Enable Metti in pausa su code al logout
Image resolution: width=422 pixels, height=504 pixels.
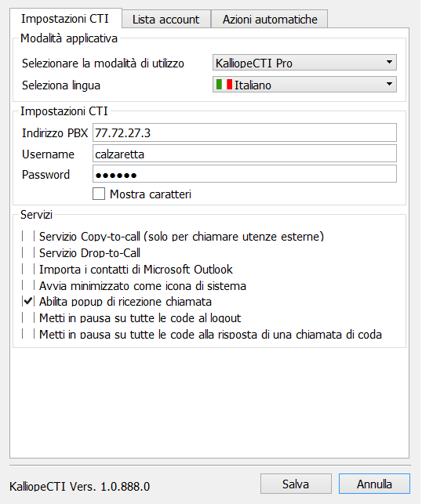(x=28, y=318)
